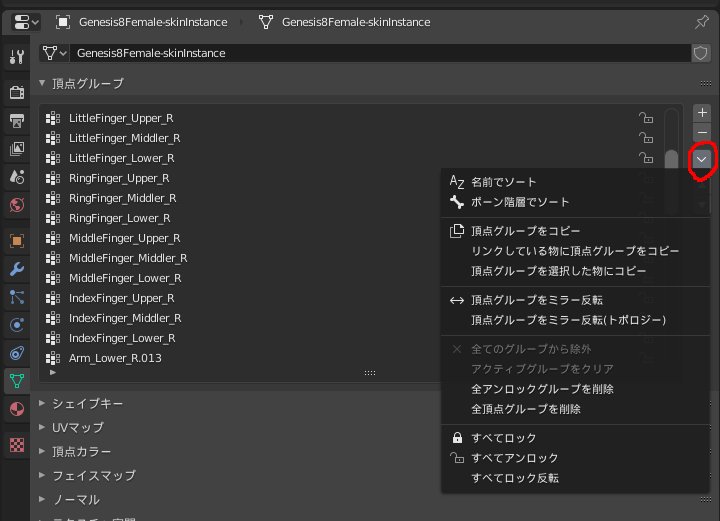The image size is (720, 521).
Task: Click the LittleFinger_Upper_R group icon
Action: (x=53, y=118)
